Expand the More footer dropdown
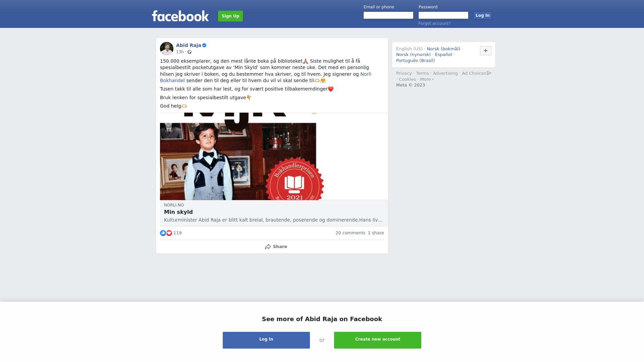Image resolution: width=644 pixels, height=362 pixels. pyautogui.click(x=427, y=79)
